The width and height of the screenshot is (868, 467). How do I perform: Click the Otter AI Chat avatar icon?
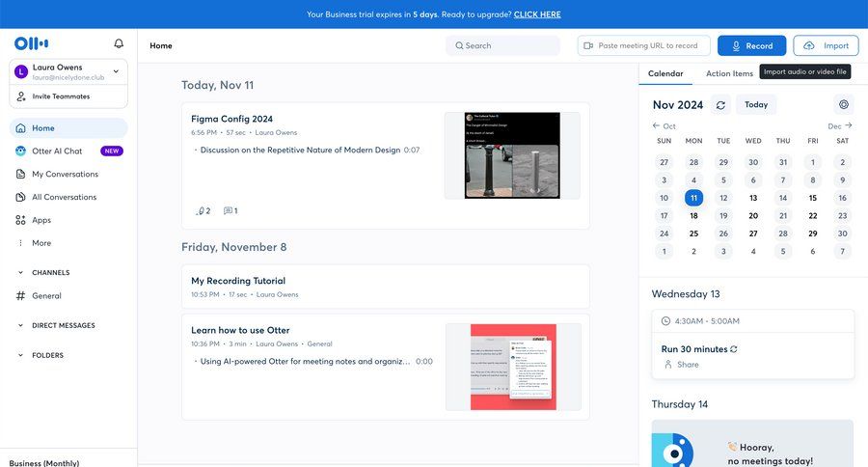[20, 151]
